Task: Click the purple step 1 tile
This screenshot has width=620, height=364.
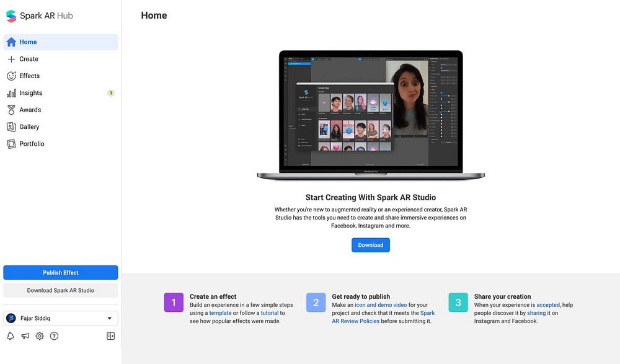Action: [174, 302]
